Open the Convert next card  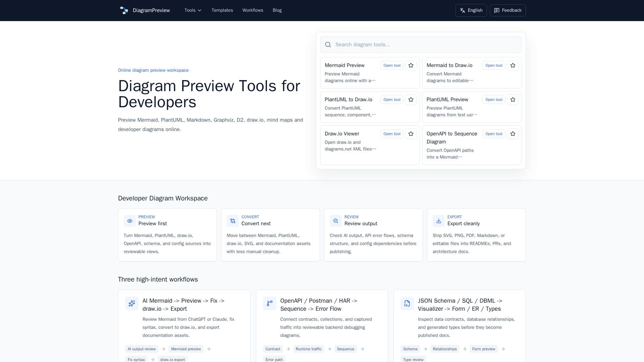270,235
